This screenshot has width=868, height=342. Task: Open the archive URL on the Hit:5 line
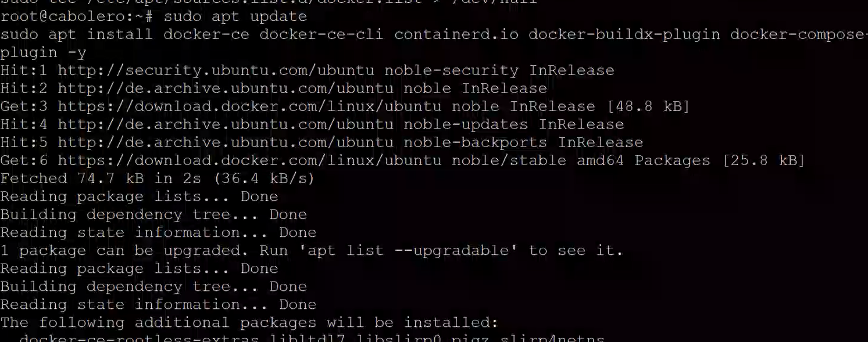point(225,142)
